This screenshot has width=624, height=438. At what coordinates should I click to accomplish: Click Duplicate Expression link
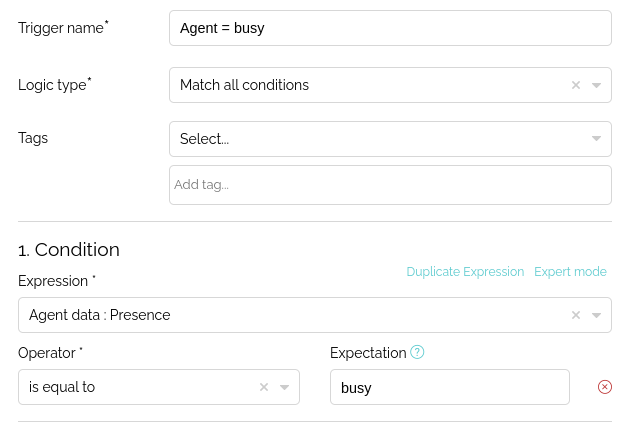pos(465,272)
